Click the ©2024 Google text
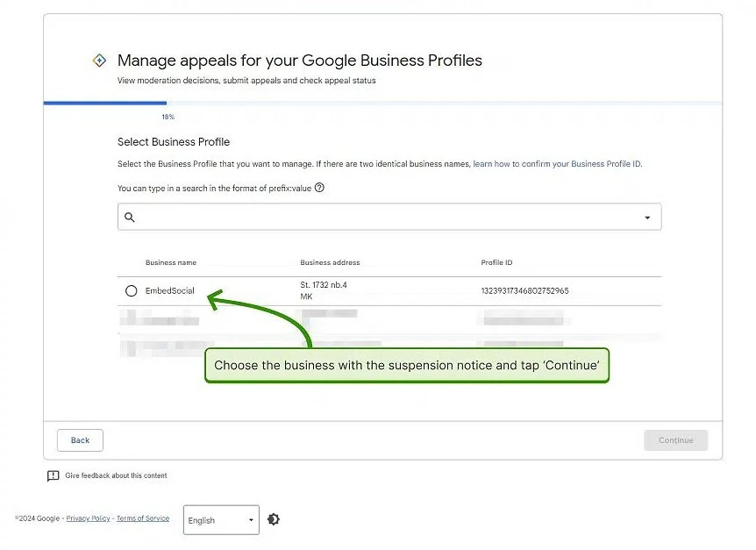 point(38,518)
